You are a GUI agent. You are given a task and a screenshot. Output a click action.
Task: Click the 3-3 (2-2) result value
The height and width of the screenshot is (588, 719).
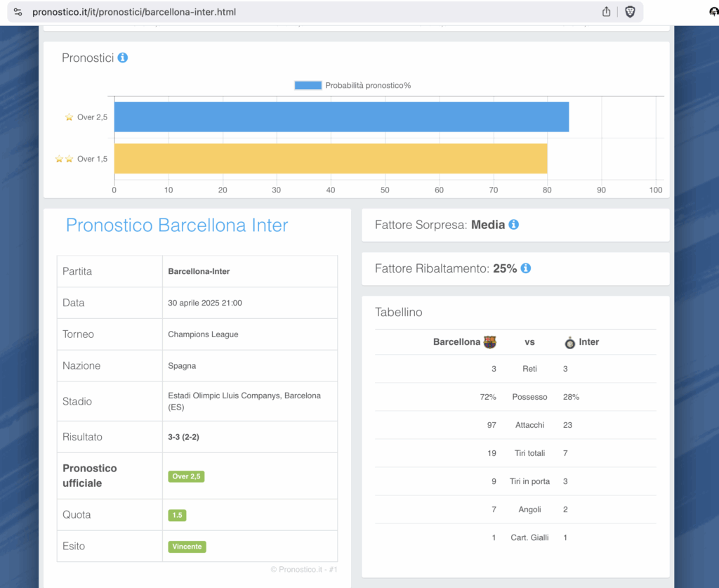pos(183,437)
